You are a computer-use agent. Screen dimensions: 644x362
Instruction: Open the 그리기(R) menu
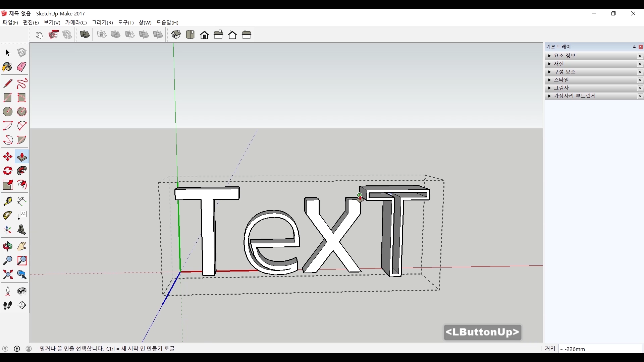tap(102, 22)
